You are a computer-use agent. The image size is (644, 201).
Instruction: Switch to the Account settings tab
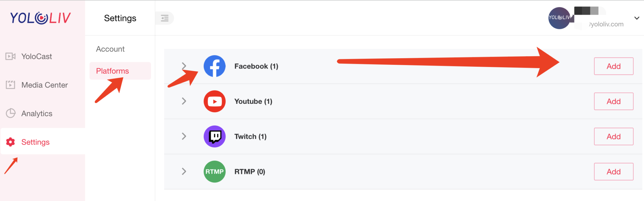pos(110,49)
